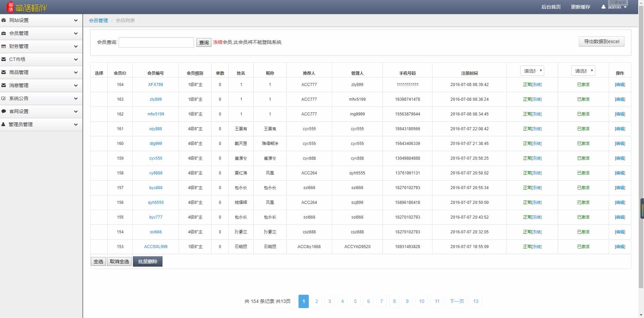Click the user icon beside admin

coord(603,7)
